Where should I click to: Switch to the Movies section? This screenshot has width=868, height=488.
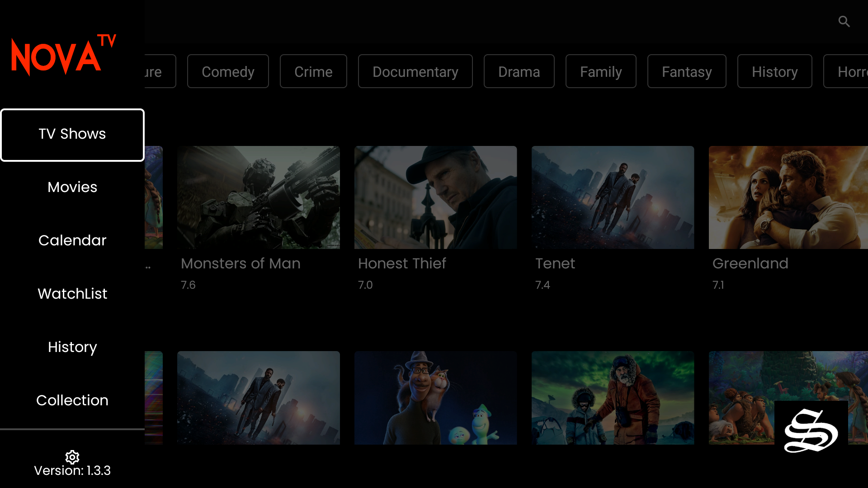pyautogui.click(x=72, y=187)
